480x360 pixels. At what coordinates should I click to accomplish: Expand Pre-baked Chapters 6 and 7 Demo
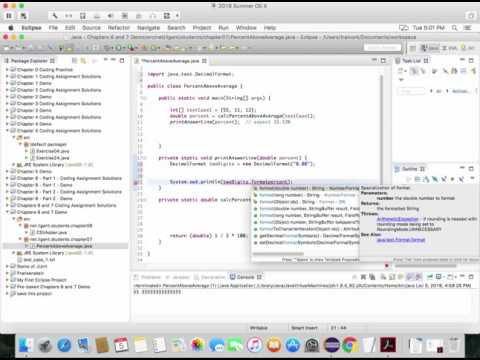pyautogui.click(x=7, y=287)
